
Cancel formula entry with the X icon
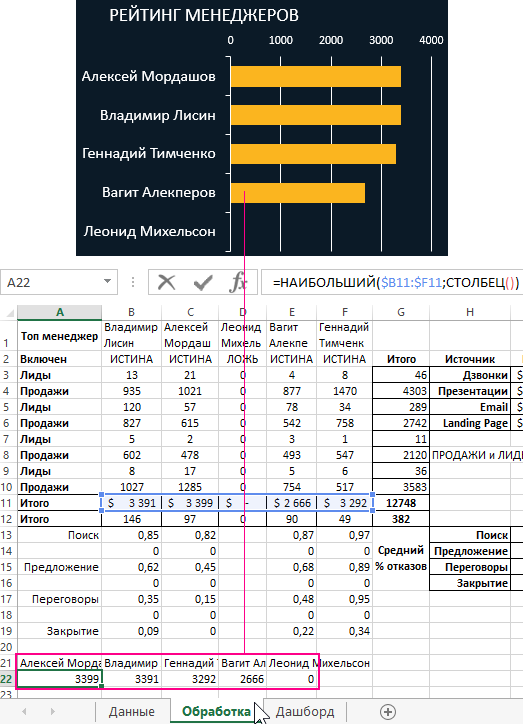pyautogui.click(x=166, y=282)
